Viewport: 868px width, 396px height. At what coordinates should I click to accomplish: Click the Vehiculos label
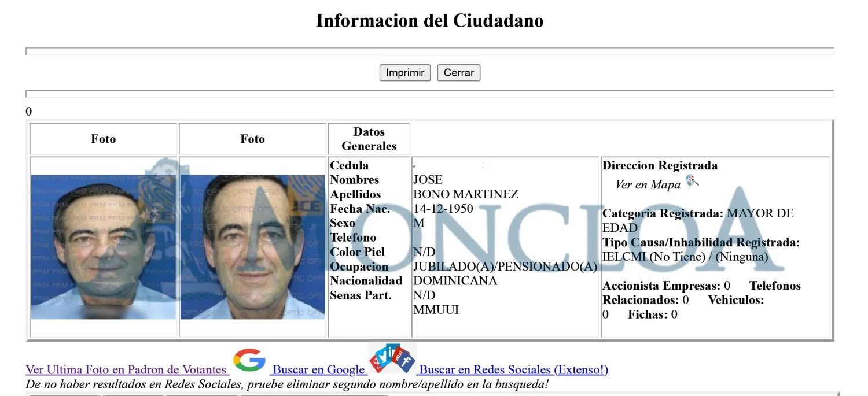click(736, 300)
